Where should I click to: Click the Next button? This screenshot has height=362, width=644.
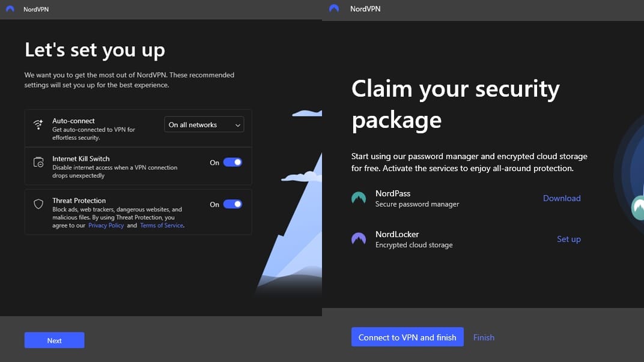pos(54,340)
